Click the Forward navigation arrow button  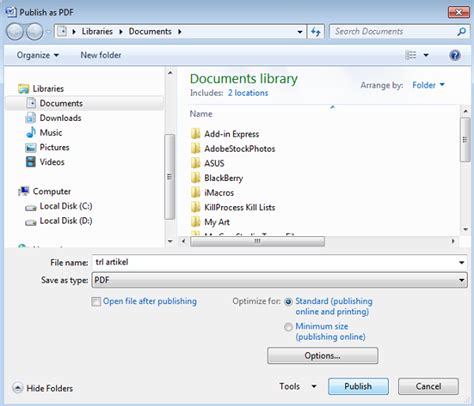pos(35,32)
